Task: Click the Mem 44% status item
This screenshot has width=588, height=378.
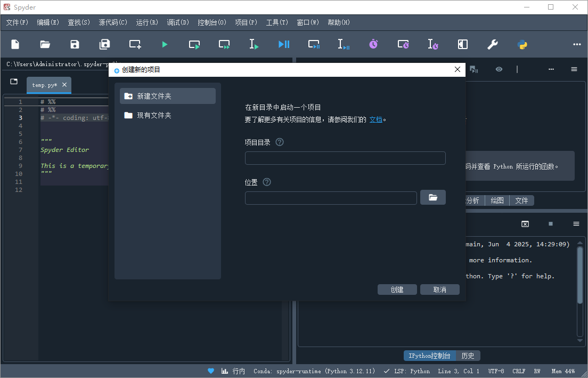Action: tap(563, 371)
